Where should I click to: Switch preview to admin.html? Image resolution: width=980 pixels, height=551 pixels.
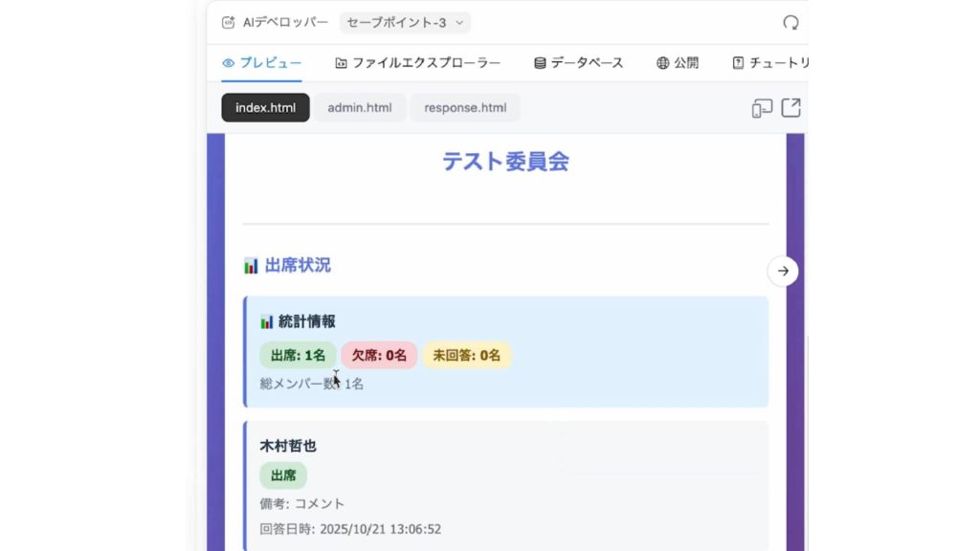(360, 108)
